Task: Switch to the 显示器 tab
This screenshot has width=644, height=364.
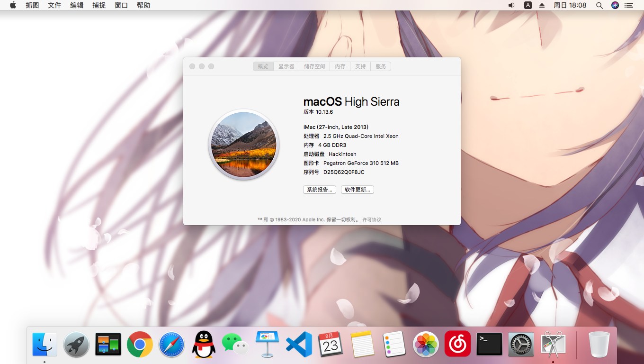Action: pyautogui.click(x=286, y=66)
